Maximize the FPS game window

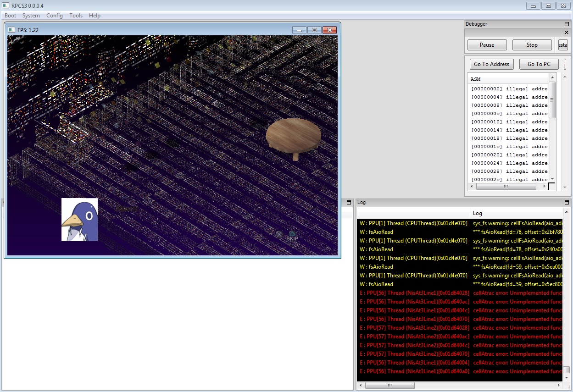[314, 30]
